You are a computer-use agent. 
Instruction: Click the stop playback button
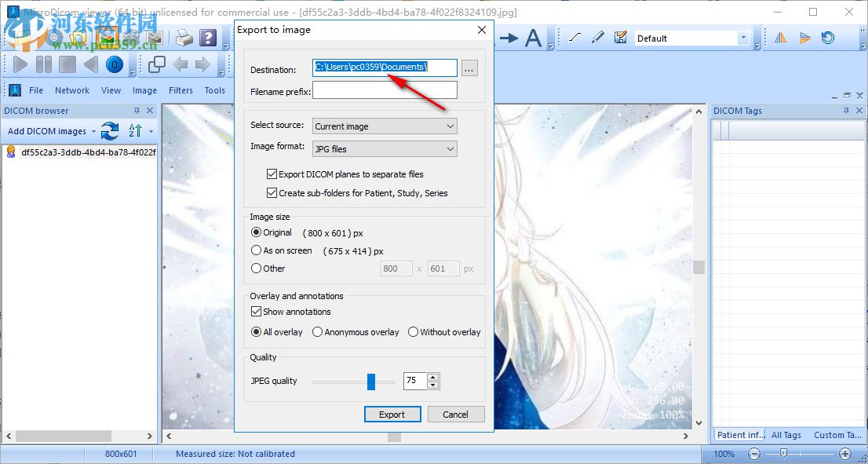coord(67,65)
